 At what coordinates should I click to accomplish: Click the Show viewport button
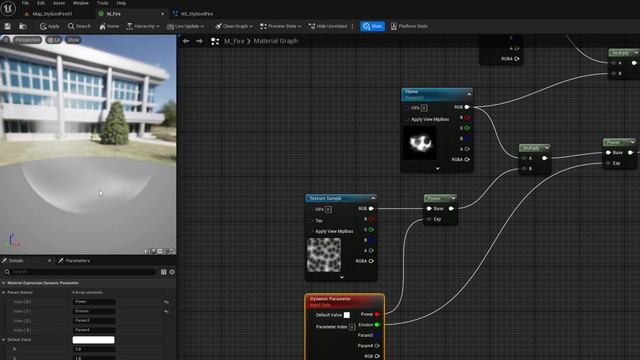73,40
